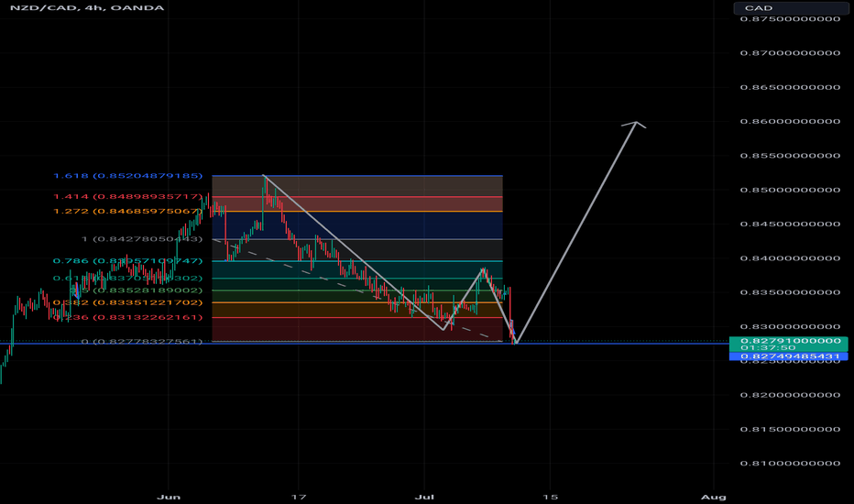Click the 0.86000000000 price axis label
Image resolution: width=854 pixels, height=504 pixels.
pos(790,122)
